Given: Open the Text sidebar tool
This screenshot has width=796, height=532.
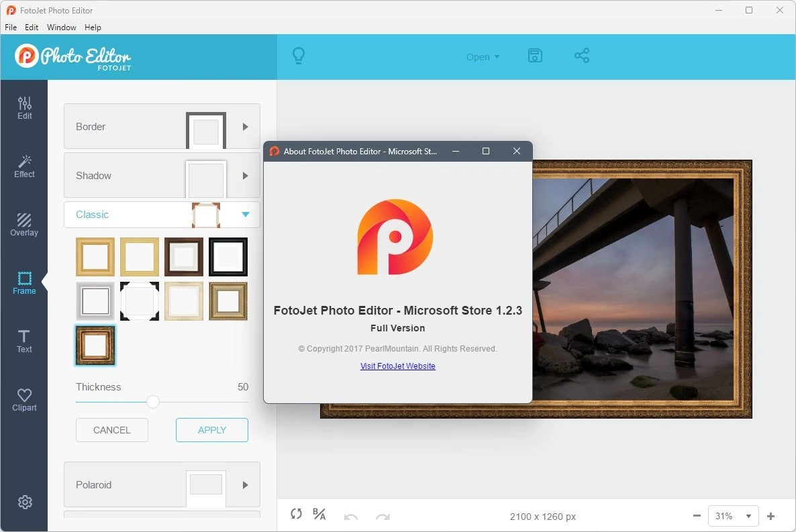Looking at the screenshot, I should (x=24, y=341).
